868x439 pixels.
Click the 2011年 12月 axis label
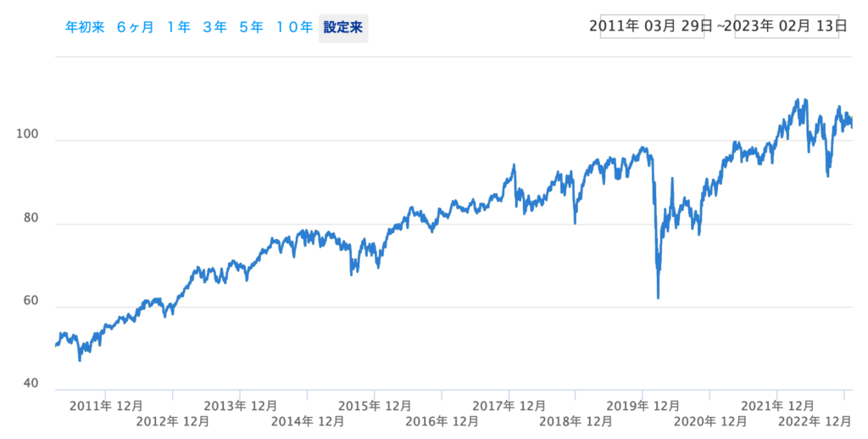click(105, 406)
